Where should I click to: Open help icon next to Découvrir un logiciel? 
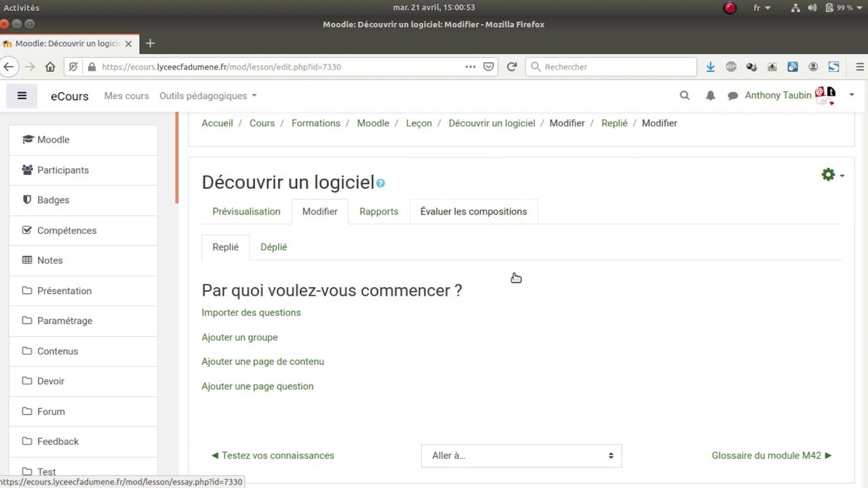point(380,183)
